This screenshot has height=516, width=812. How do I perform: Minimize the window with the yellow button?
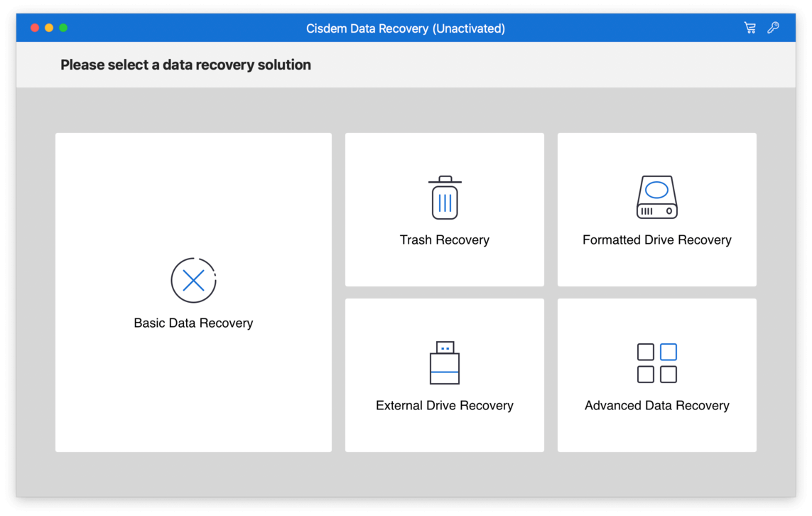(x=49, y=28)
